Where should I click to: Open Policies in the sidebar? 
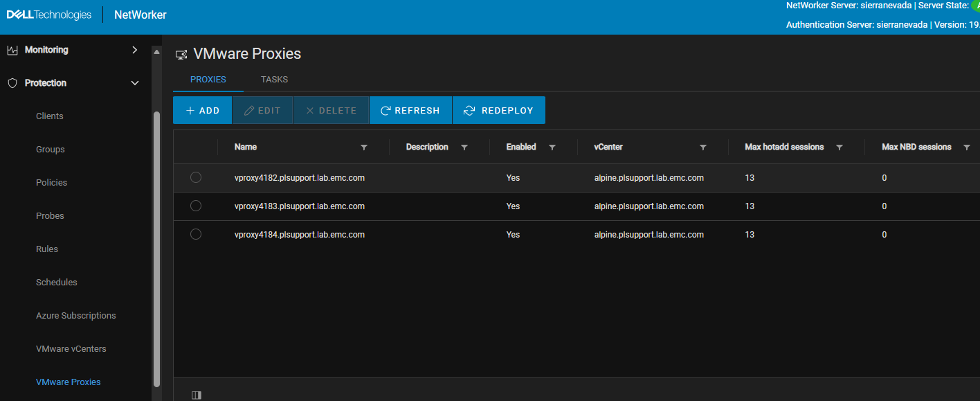[x=52, y=183]
